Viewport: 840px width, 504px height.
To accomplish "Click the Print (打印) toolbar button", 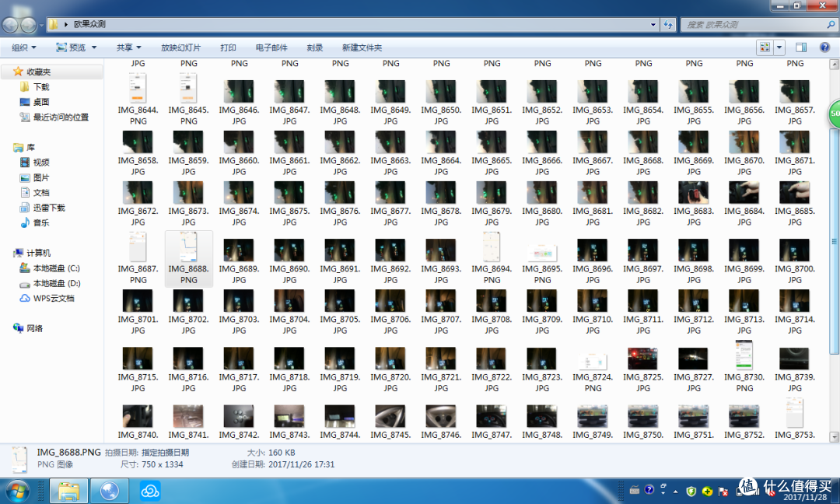I will click(228, 47).
